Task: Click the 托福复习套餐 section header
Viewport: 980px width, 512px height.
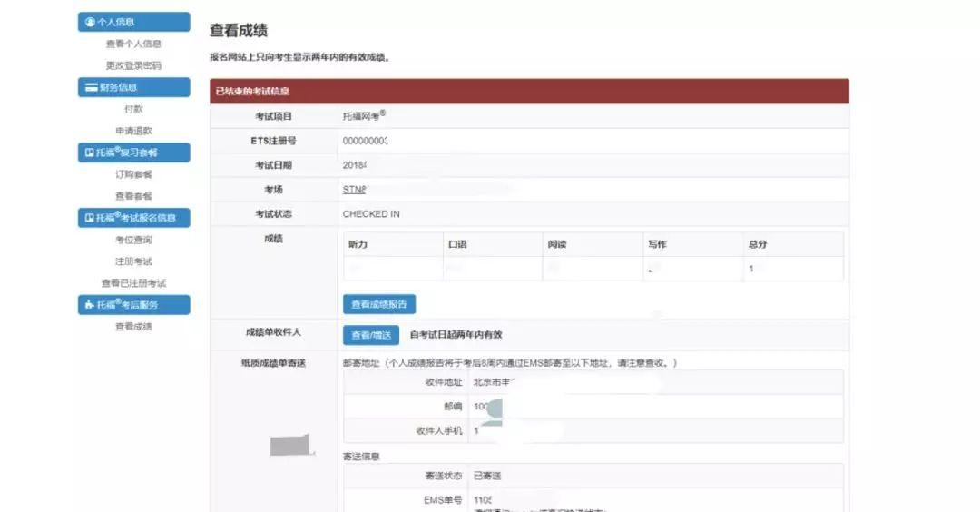Action: click(133, 153)
